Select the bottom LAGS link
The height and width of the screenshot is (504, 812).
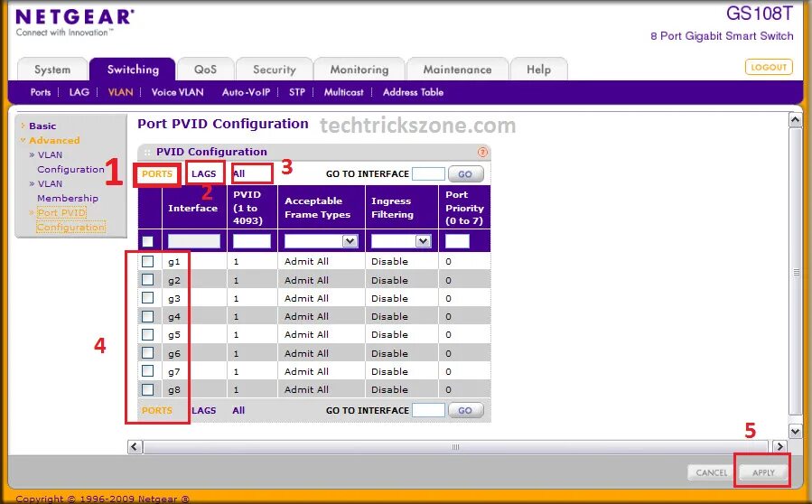click(203, 410)
